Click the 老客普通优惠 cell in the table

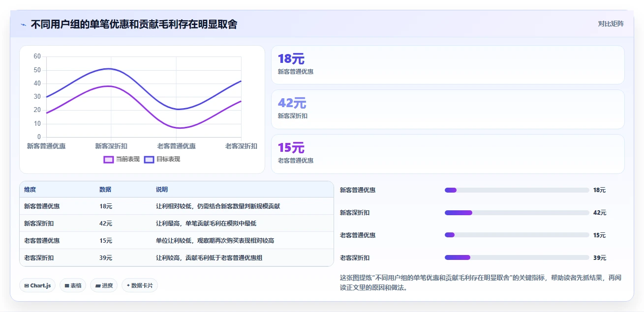42,241
